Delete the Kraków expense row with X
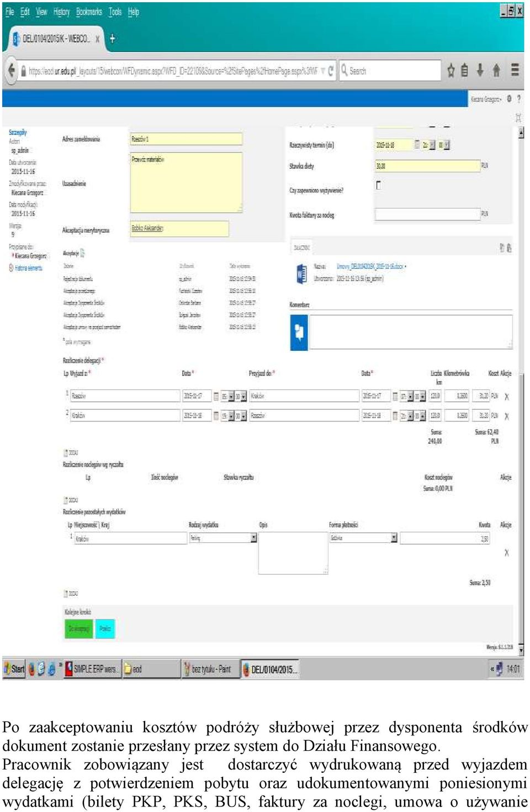Viewport: 530px width, 812px height. click(506, 553)
